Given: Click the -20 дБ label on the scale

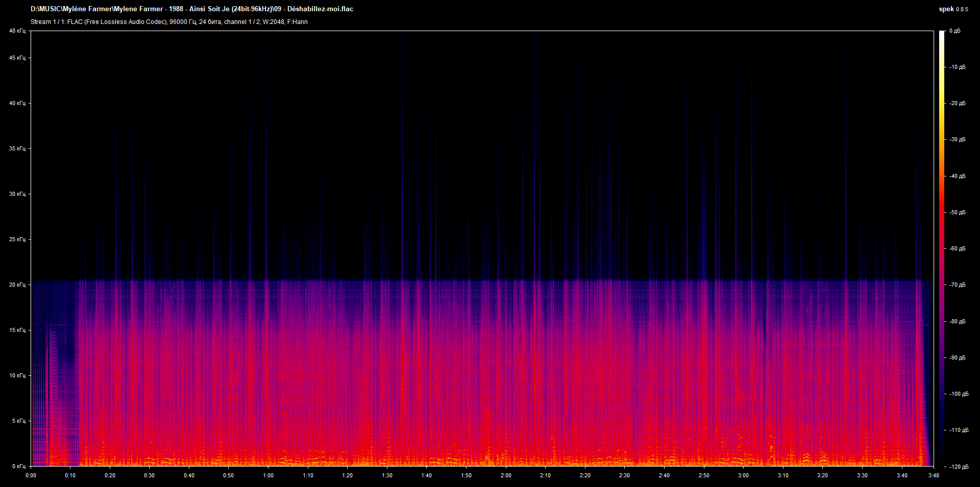Looking at the screenshot, I should pyautogui.click(x=958, y=104).
